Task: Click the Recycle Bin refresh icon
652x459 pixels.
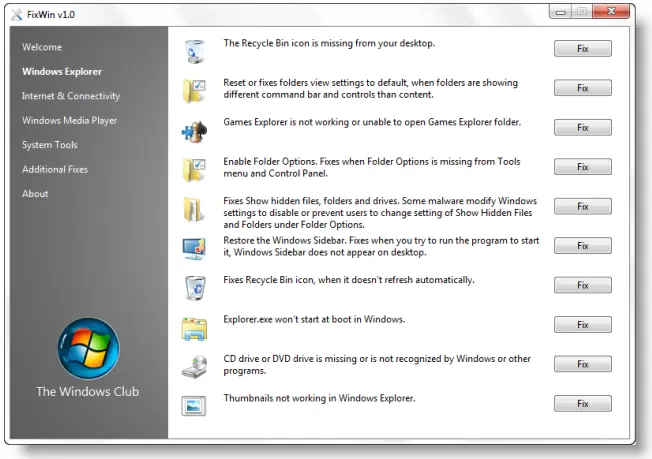Action: pyautogui.click(x=195, y=288)
